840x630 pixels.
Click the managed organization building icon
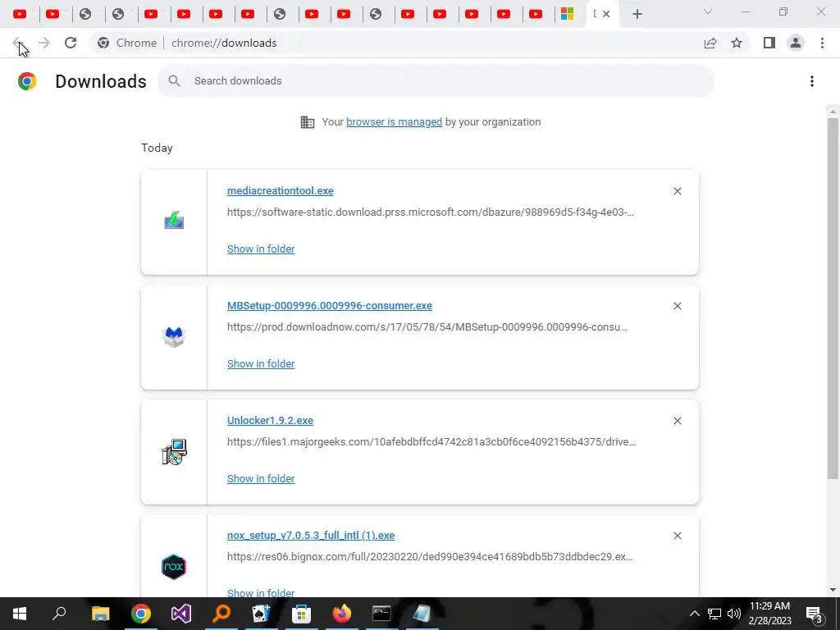(308, 122)
